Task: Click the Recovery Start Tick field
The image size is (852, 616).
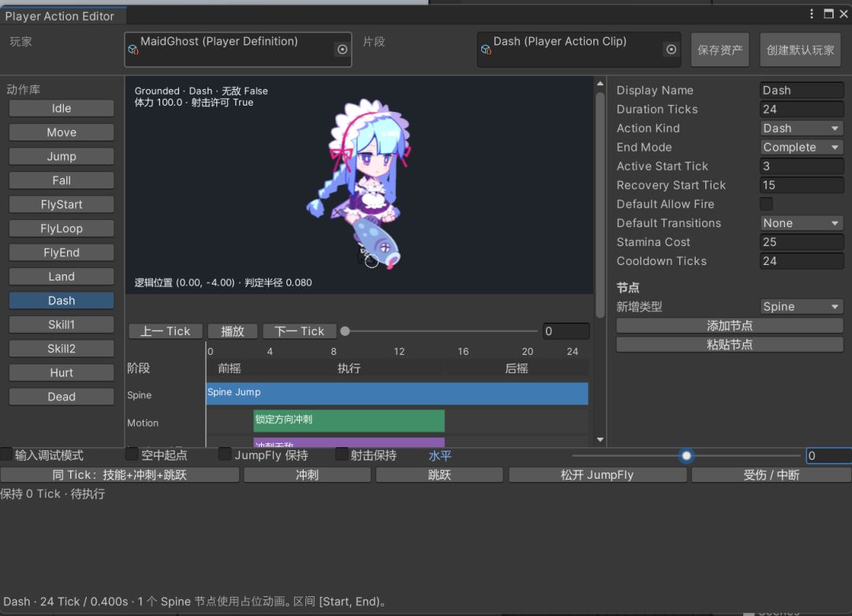Action: (x=802, y=185)
